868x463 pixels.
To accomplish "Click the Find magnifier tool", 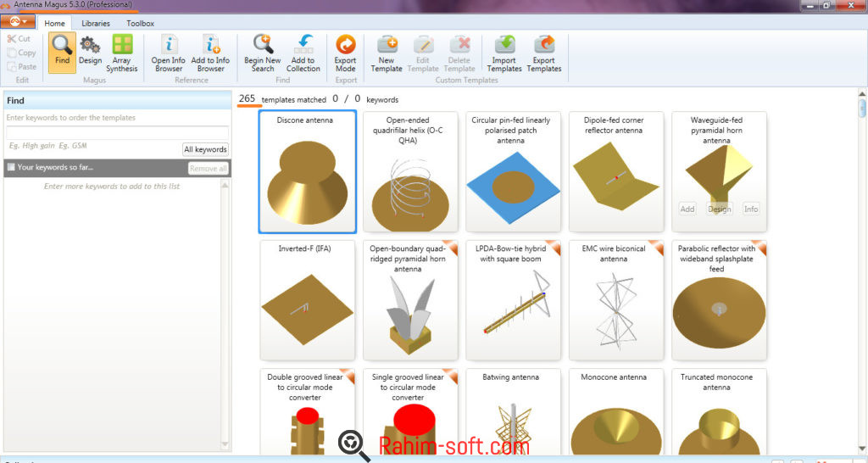I will tap(62, 53).
